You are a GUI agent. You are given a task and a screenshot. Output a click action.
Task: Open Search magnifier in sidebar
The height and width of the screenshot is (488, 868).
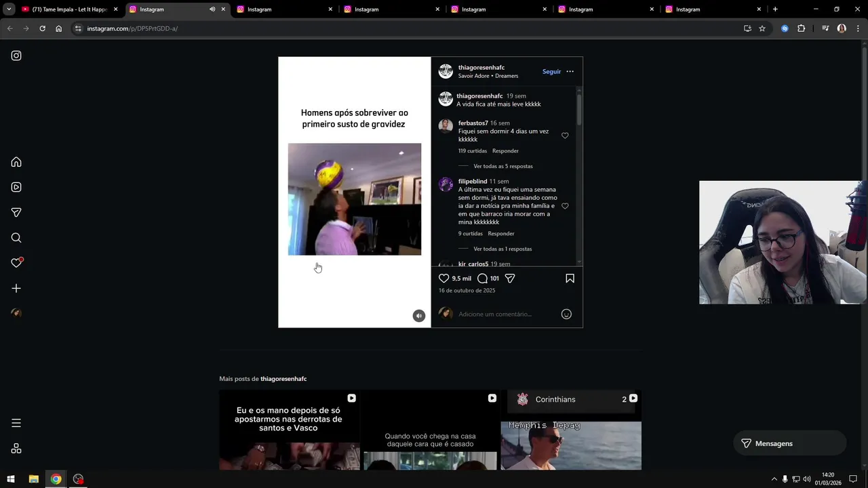[16, 238]
